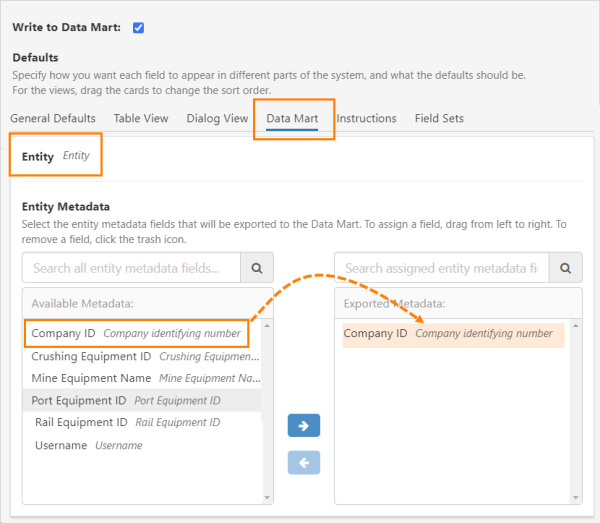Select Company ID in Available Metadata
This screenshot has height=523, width=600.
[135, 333]
